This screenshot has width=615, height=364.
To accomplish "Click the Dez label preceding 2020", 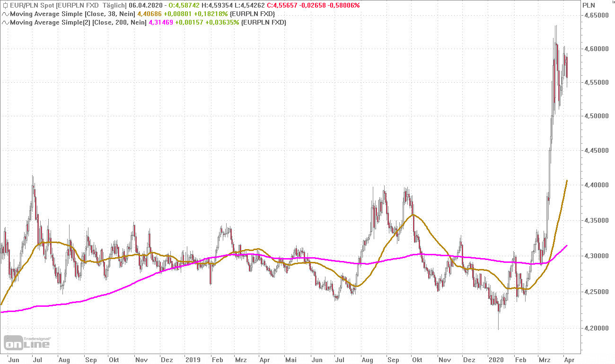I will 468,359.
